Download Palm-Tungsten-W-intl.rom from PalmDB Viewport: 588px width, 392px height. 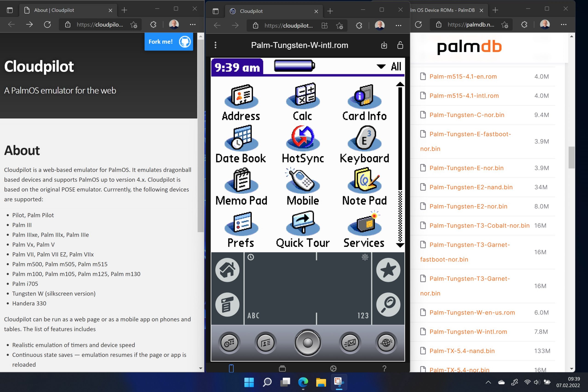pyautogui.click(x=468, y=332)
